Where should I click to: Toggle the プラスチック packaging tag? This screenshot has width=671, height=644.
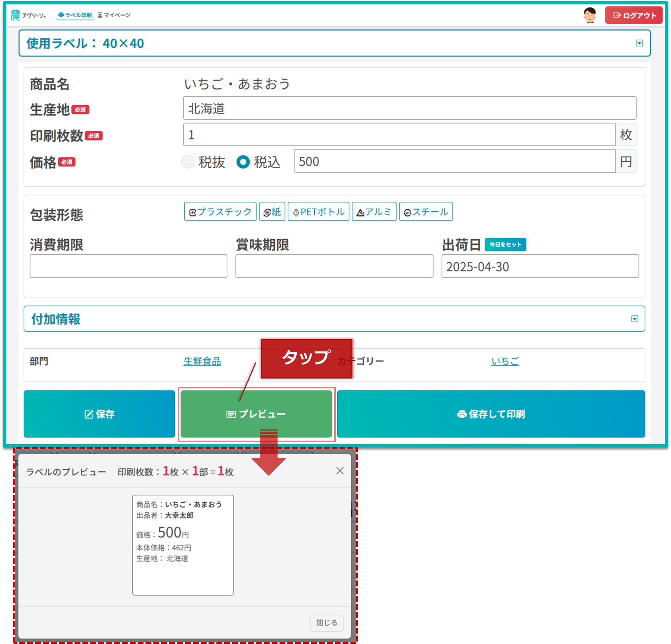coord(220,212)
